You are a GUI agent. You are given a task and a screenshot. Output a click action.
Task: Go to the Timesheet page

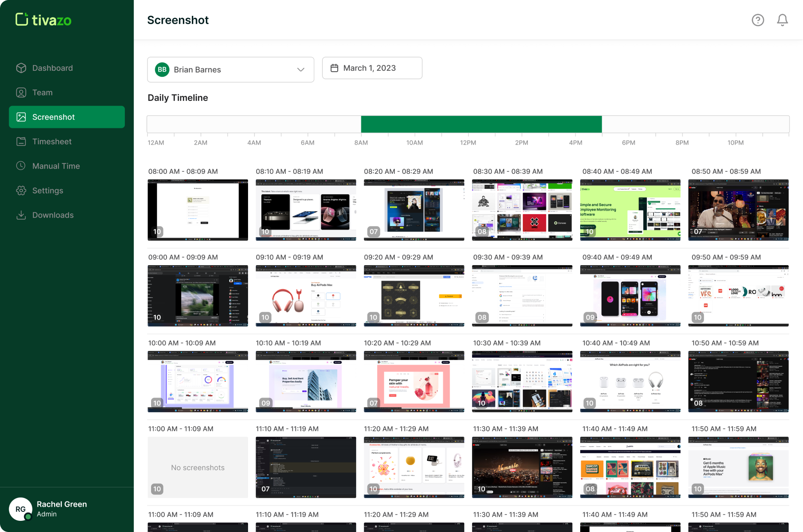coord(52,142)
